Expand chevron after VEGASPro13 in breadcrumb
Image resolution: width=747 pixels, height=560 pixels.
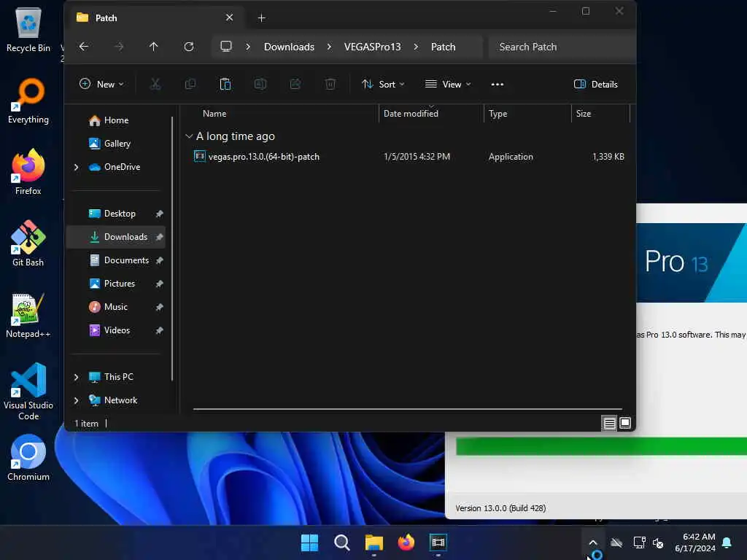pos(416,47)
